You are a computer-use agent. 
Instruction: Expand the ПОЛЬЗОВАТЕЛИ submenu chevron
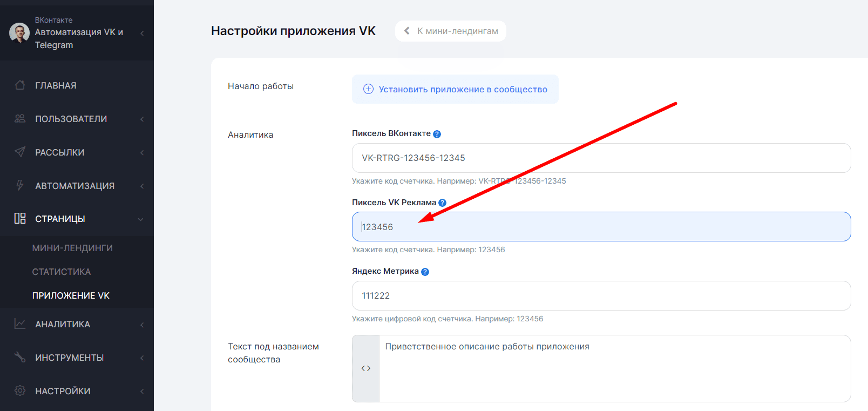tap(142, 119)
